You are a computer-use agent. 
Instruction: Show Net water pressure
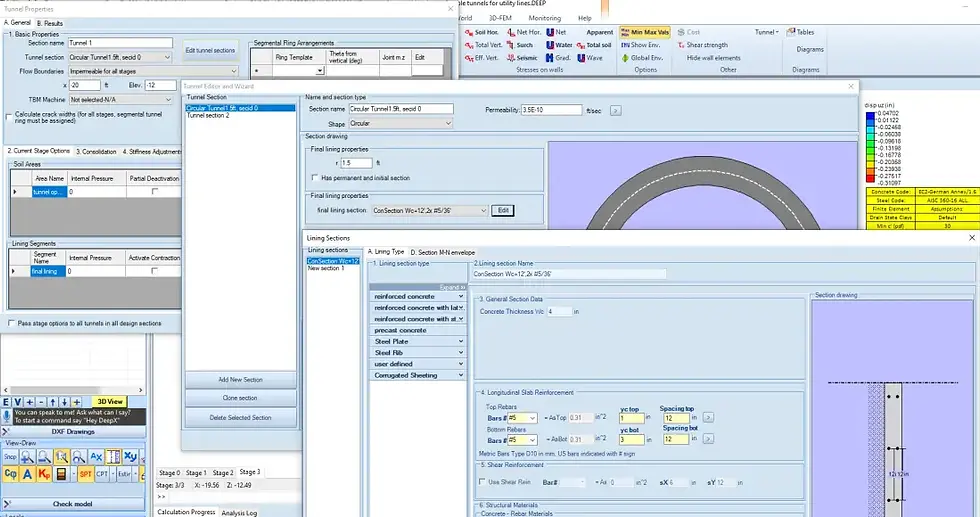pos(556,32)
